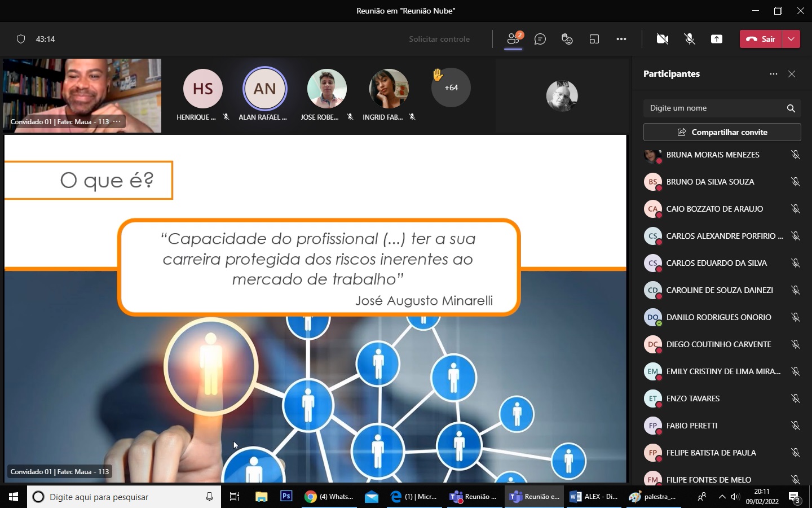Screen dimensions: 812x508
Task: Click mic icon for FABIO PERETTI
Action: [x=796, y=426]
